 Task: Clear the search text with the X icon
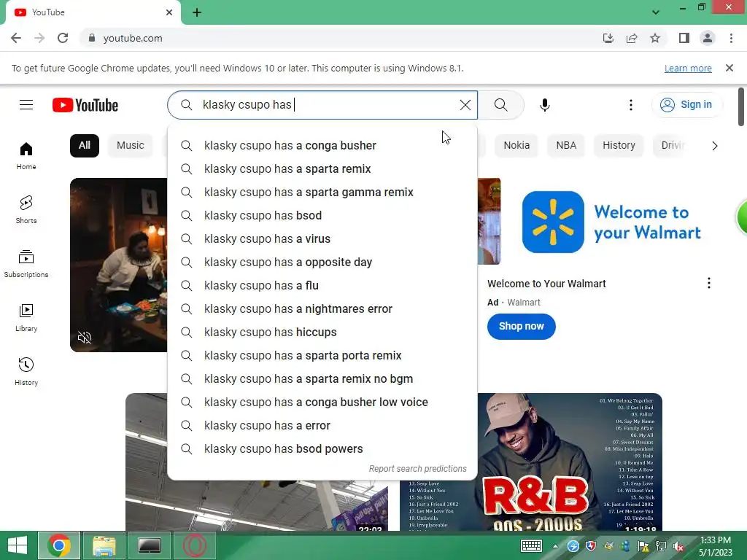click(x=465, y=105)
